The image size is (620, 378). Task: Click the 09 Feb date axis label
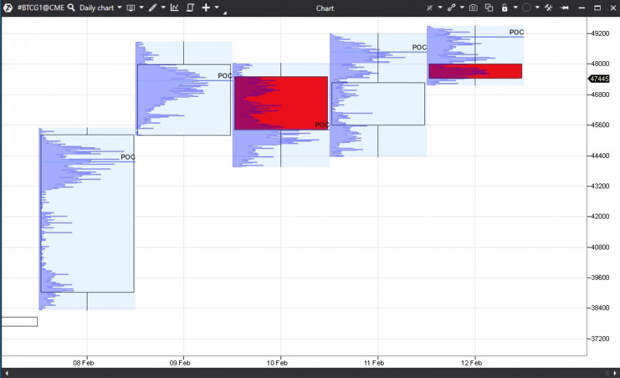point(180,363)
